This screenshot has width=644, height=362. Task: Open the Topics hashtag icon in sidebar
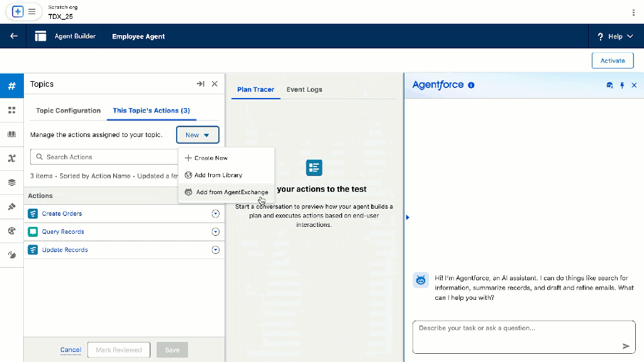coord(11,85)
